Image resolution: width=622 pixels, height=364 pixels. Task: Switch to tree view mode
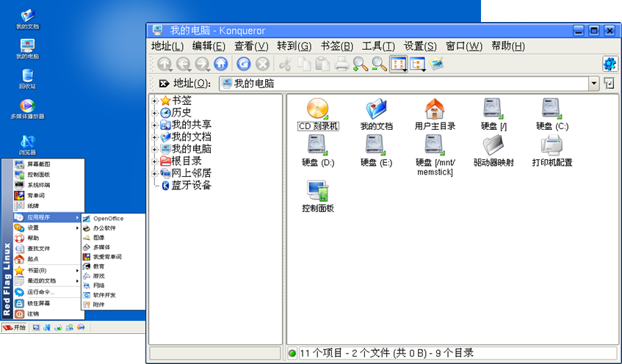(x=418, y=64)
